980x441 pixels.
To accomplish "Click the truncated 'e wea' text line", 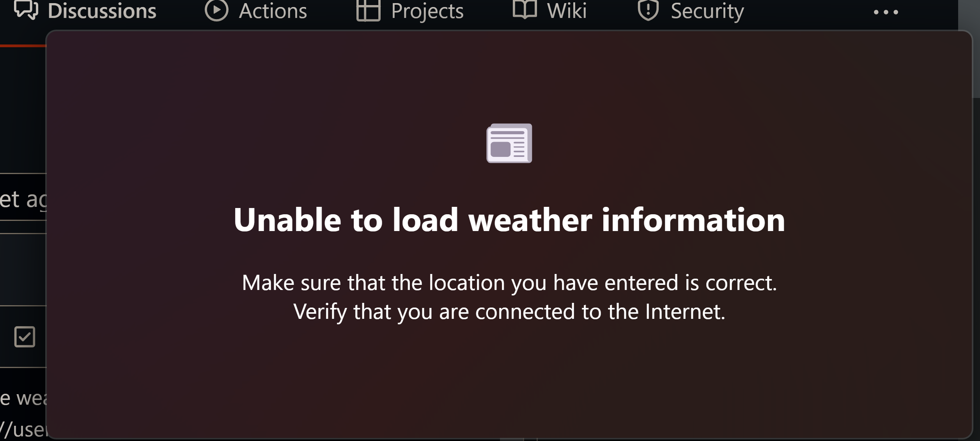I will (23, 398).
